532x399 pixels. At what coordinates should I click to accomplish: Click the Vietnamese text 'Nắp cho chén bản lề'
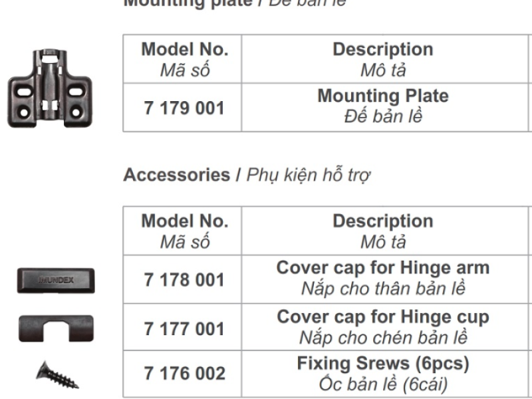382,337
